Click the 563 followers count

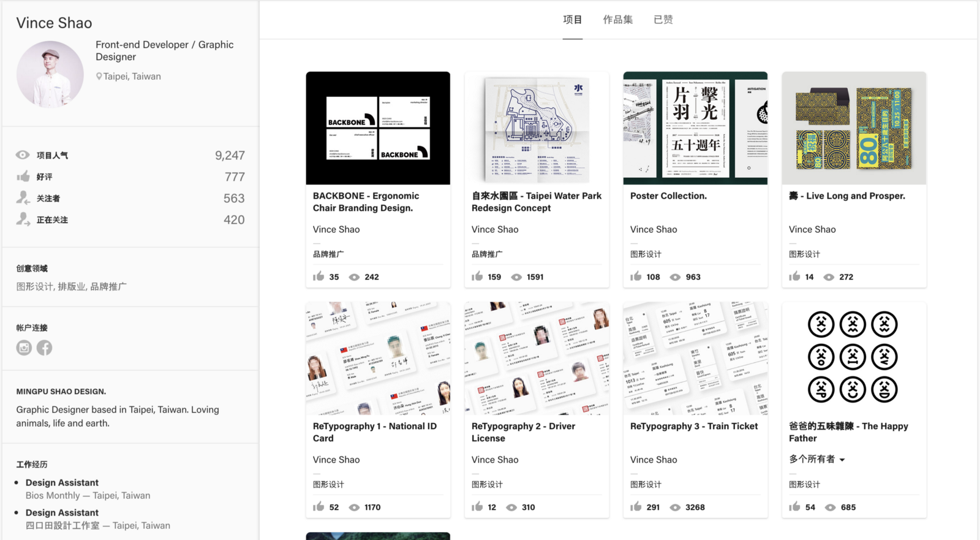tap(234, 199)
